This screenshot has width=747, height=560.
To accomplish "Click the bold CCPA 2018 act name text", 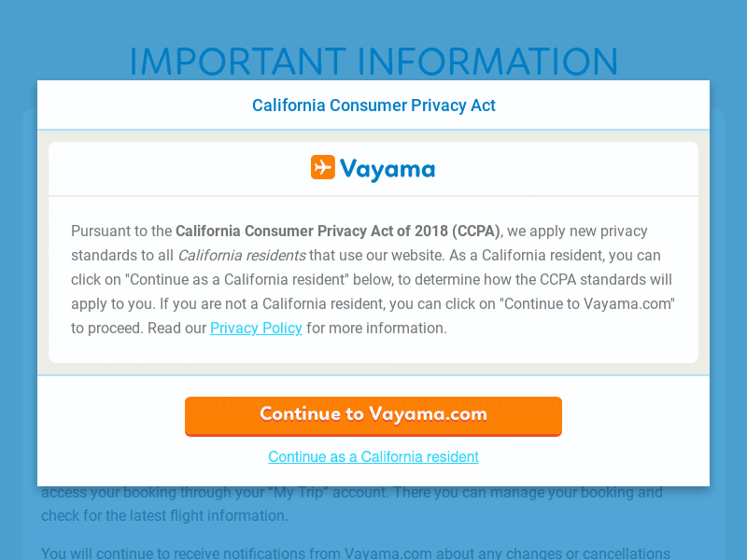I will [337, 231].
